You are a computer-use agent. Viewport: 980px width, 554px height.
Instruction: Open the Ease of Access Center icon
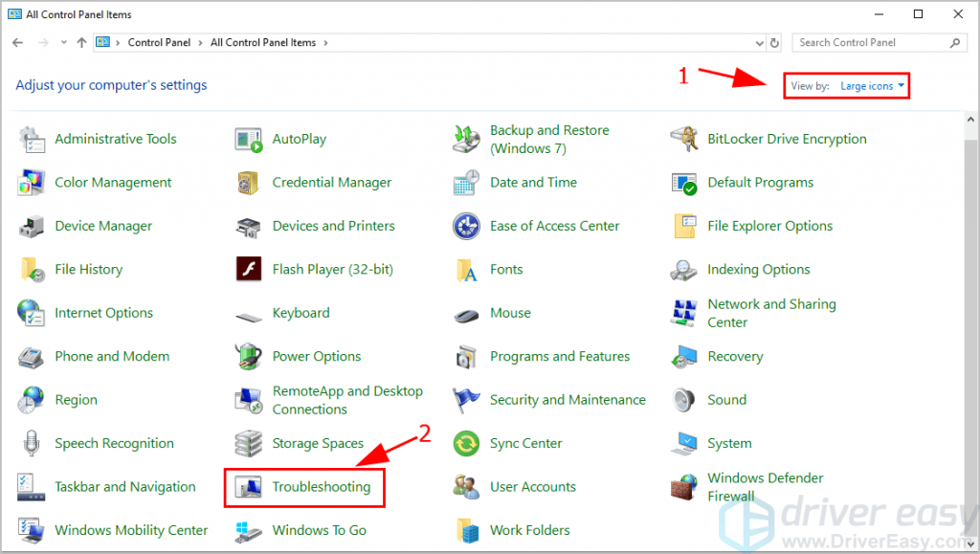[466, 227]
